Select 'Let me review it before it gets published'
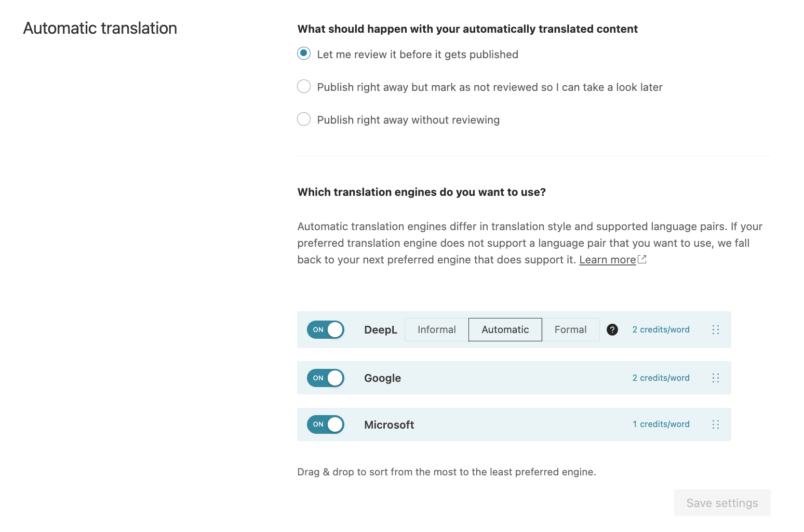The height and width of the screenshot is (532, 804). (x=304, y=54)
